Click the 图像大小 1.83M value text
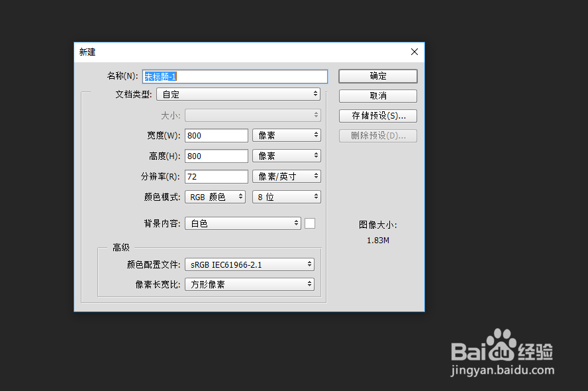This screenshot has height=391, width=588. click(378, 241)
